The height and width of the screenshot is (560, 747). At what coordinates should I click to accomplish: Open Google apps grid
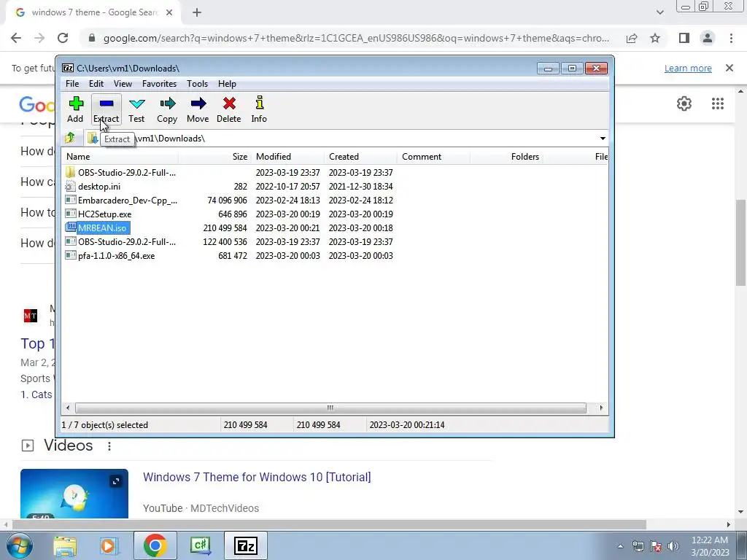coord(718,104)
